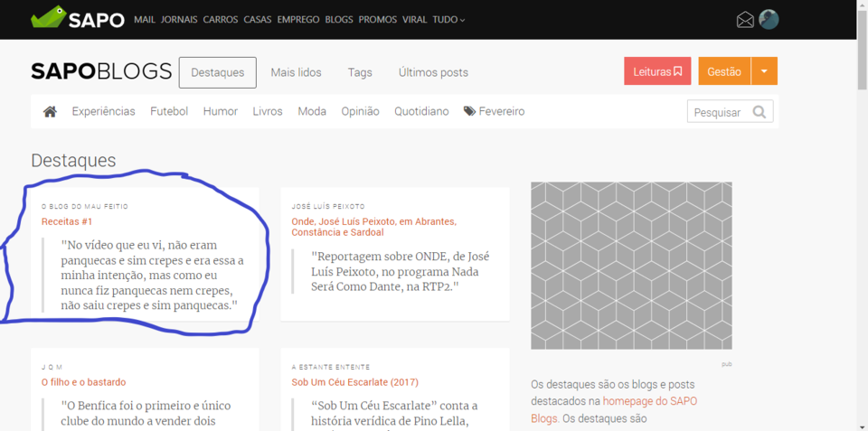This screenshot has width=868, height=431.
Task: Open the Quotidiano category
Action: point(421,112)
